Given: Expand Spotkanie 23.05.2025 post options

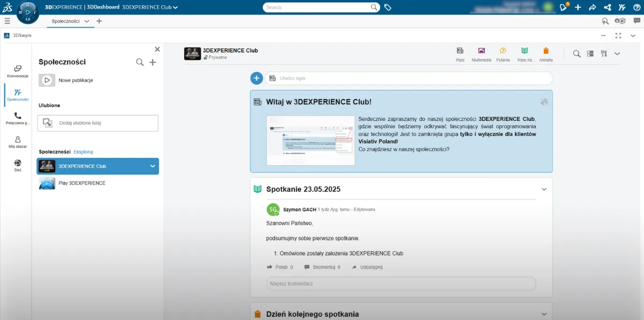Looking at the screenshot, I should tap(544, 190).
